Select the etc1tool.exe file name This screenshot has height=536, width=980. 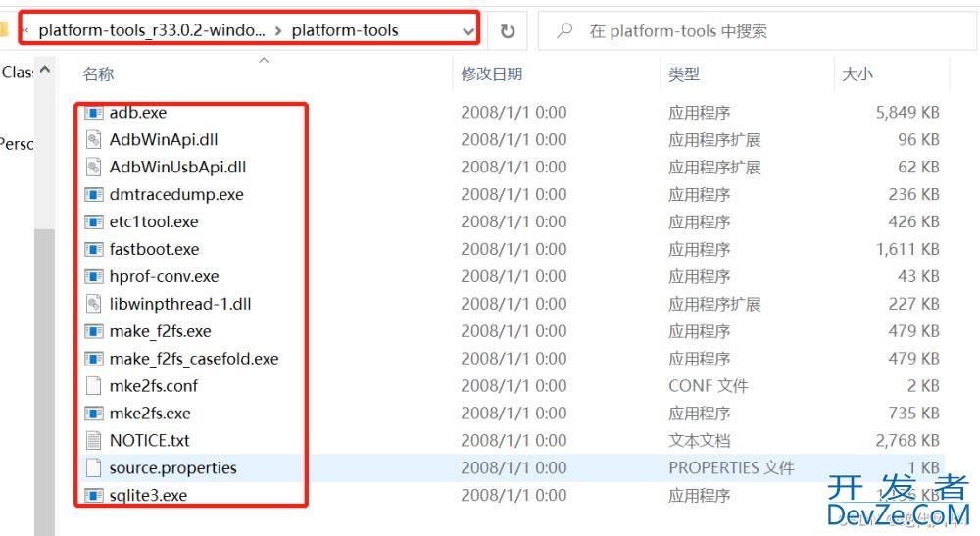[x=155, y=221]
